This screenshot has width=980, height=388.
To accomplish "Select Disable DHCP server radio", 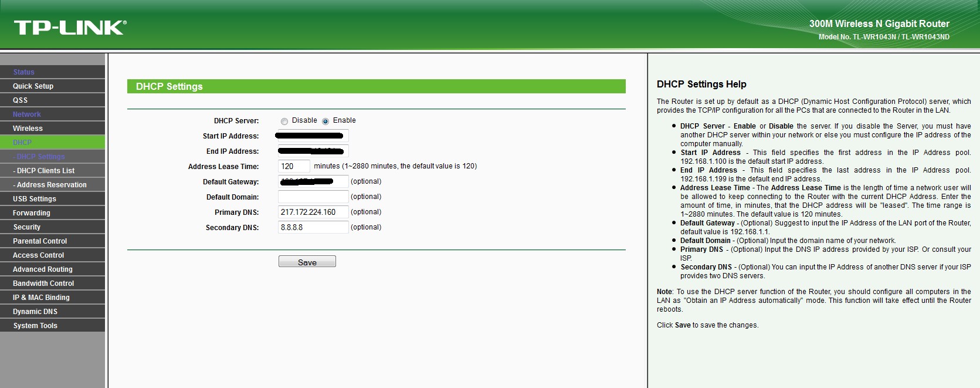I will point(284,122).
